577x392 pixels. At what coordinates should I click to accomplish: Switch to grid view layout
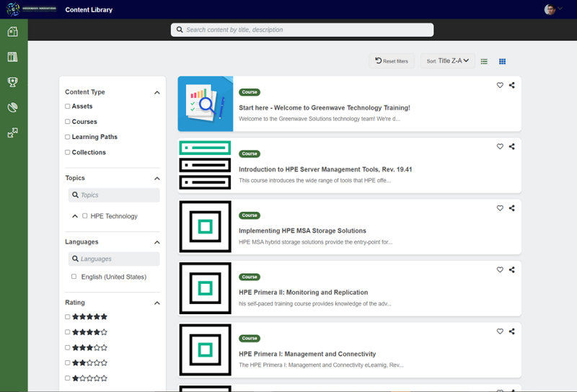(502, 61)
